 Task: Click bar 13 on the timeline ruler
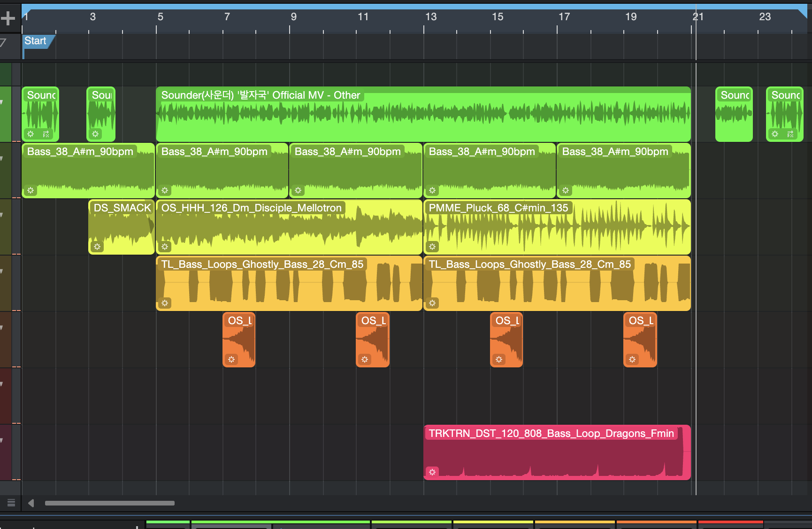click(x=431, y=17)
